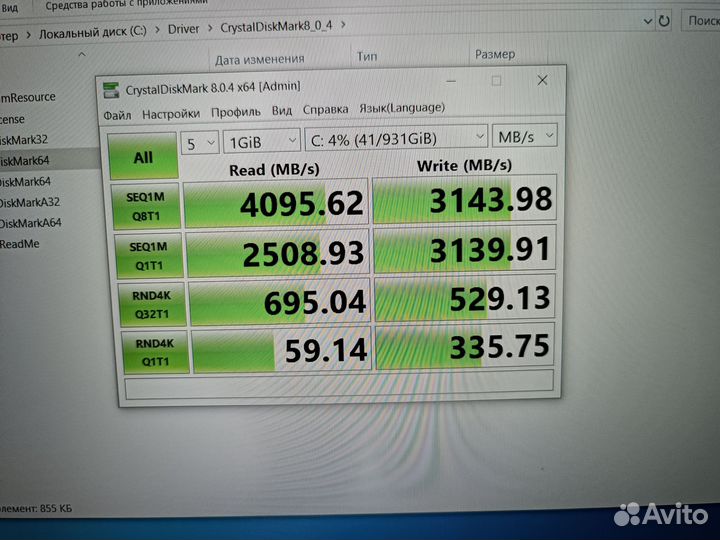The height and width of the screenshot is (540, 720).
Task: Close the CrystalDiskMark window
Action: click(541, 79)
